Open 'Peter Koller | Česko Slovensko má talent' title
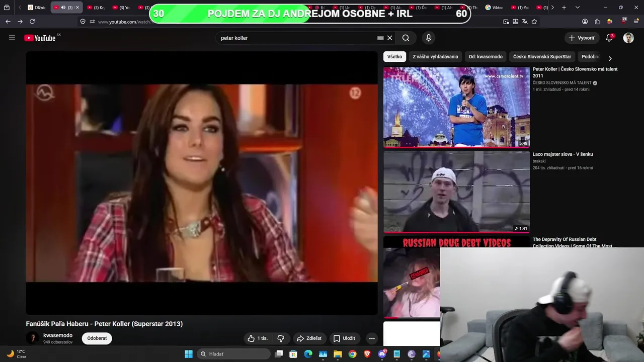Viewport: 644px width, 362px height. click(575, 72)
